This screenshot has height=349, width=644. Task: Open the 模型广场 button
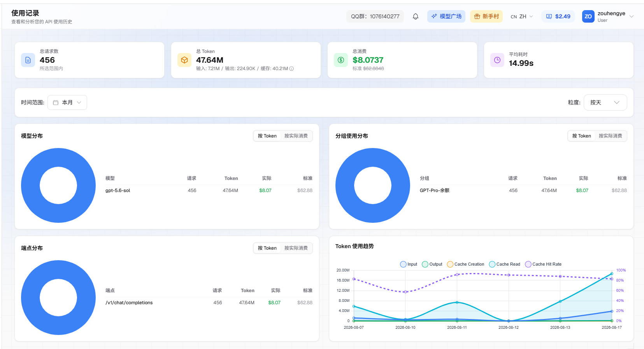click(446, 16)
